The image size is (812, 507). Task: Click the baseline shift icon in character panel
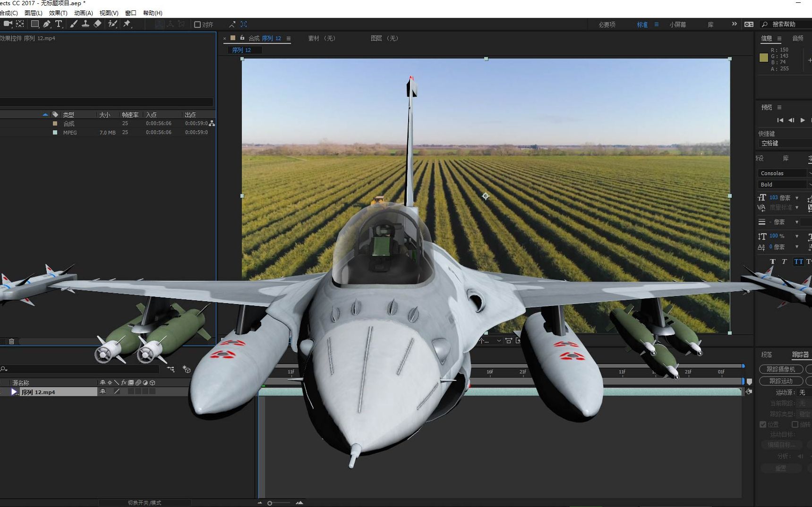tap(761, 247)
